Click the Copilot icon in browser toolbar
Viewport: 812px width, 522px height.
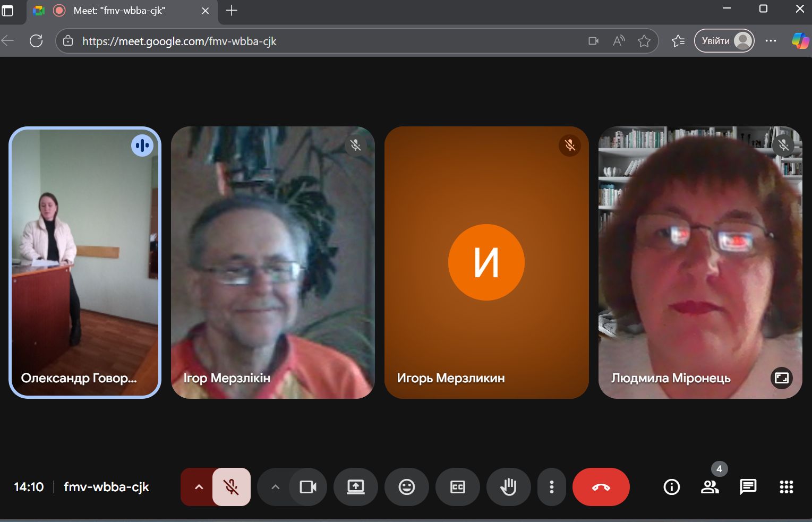tap(800, 41)
